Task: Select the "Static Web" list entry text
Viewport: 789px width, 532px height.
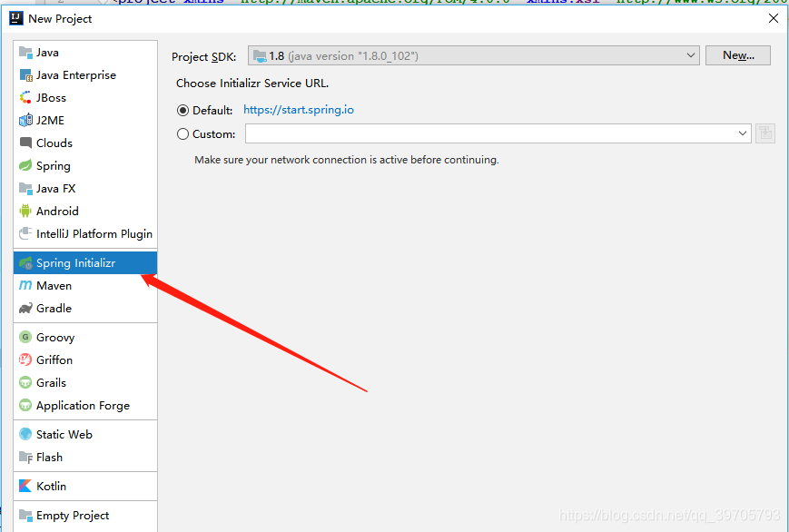Action: 64,434
